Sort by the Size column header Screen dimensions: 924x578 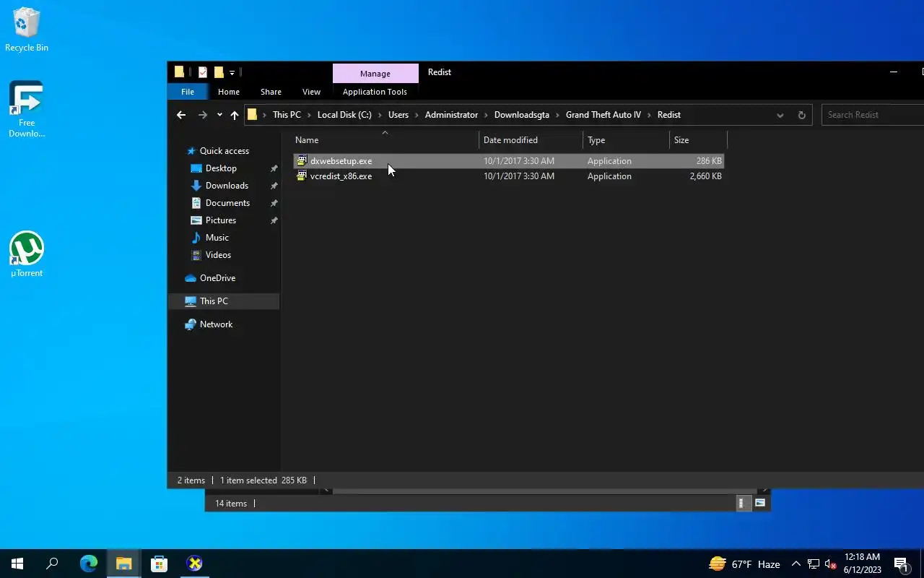pos(698,140)
